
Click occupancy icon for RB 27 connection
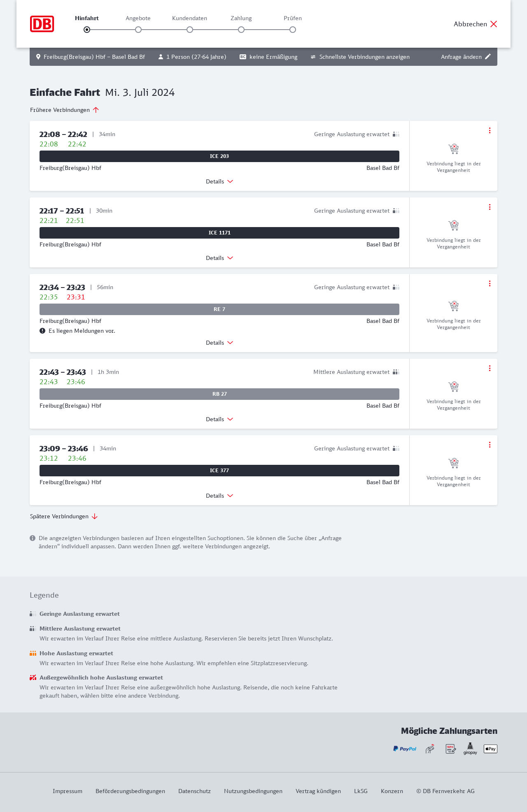(x=396, y=372)
